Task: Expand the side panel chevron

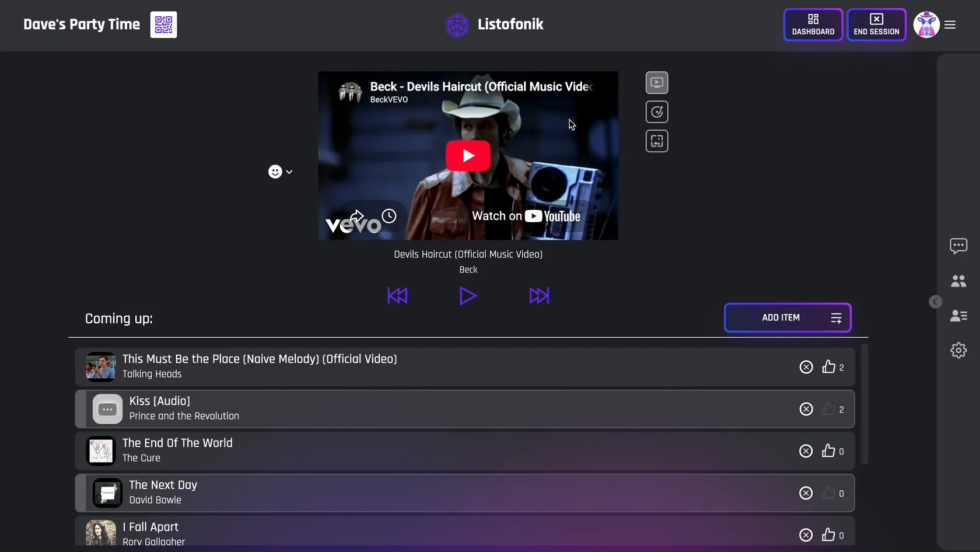Action: [x=935, y=302]
